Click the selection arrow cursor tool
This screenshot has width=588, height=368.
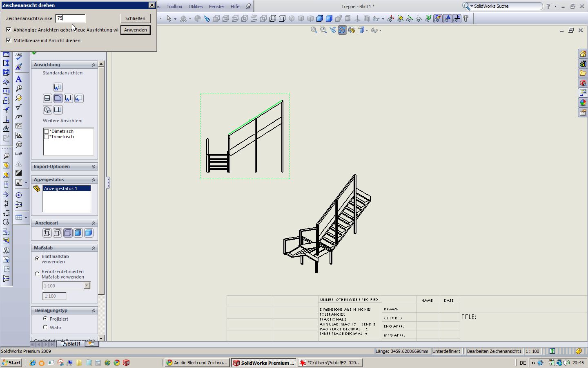click(169, 18)
